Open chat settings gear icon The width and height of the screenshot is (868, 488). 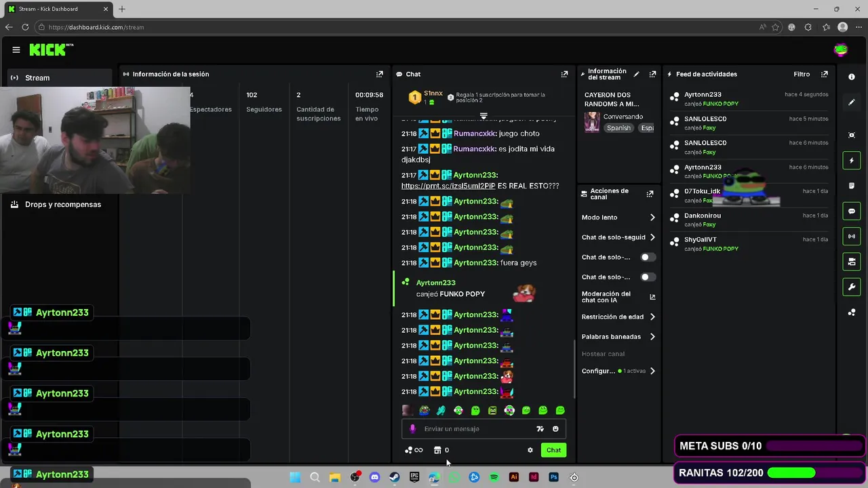[530, 450]
